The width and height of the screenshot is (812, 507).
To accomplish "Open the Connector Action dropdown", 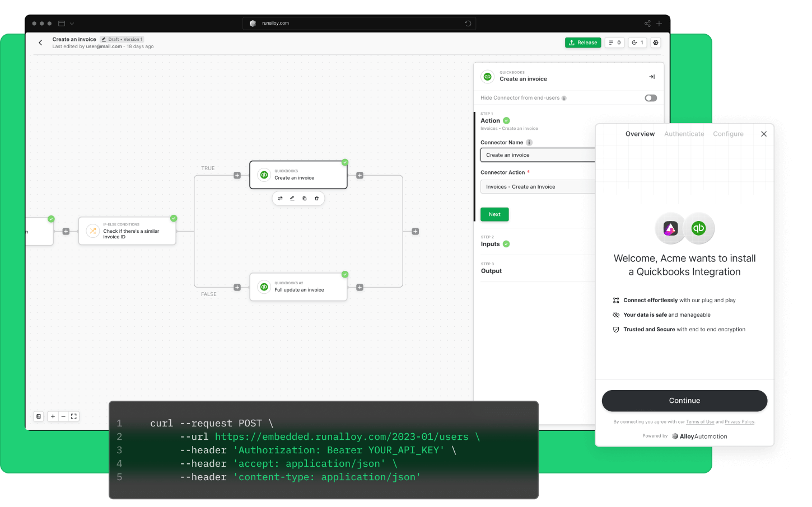I will 538,187.
